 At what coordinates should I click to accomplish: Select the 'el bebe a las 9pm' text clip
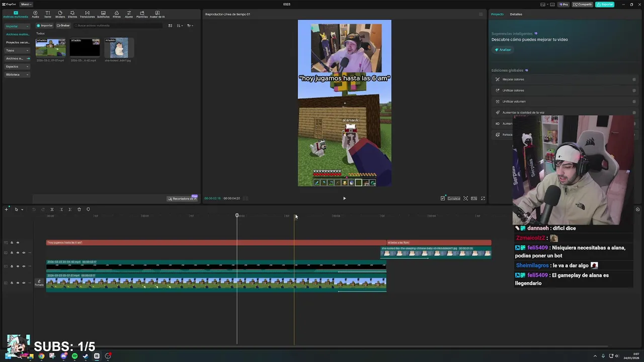coord(439,243)
